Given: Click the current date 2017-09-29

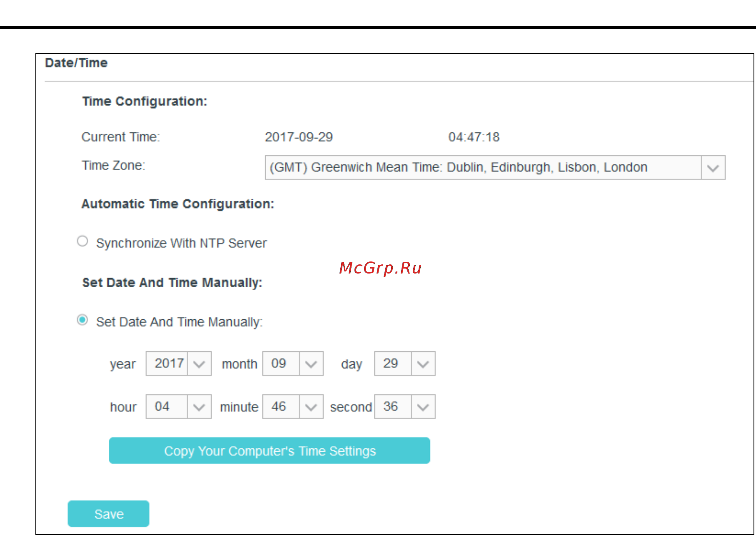Looking at the screenshot, I should click(x=299, y=137).
